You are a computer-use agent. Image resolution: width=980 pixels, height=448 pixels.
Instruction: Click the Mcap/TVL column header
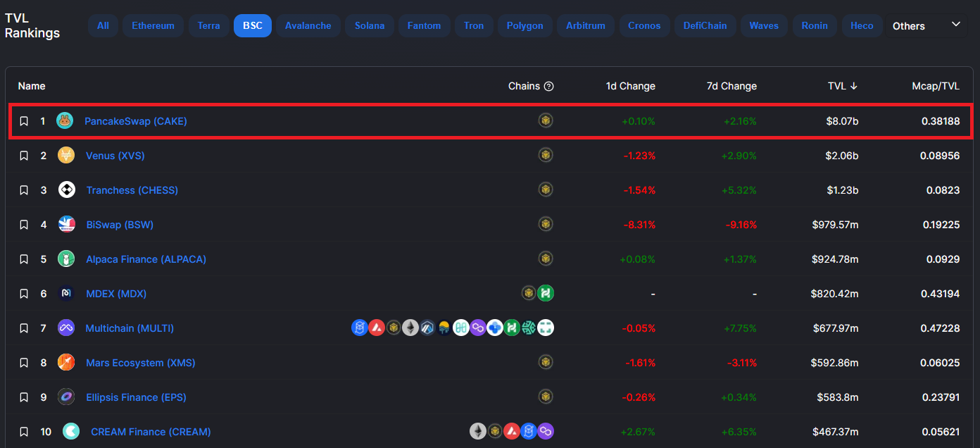pos(935,86)
